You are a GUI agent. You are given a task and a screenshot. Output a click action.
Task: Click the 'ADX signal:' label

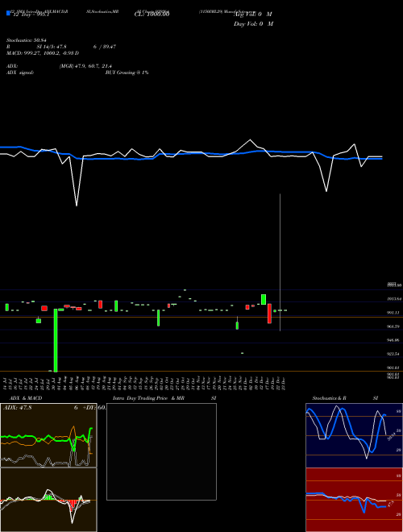pos(20,73)
